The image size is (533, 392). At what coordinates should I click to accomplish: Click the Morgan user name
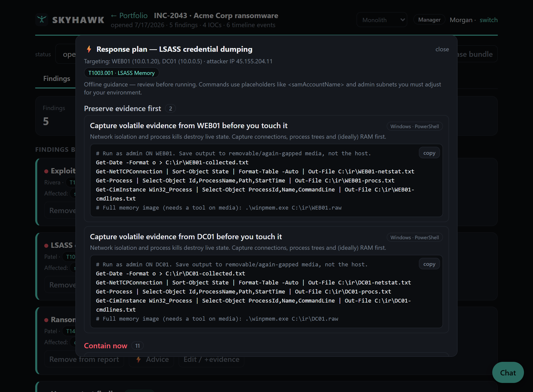click(461, 20)
